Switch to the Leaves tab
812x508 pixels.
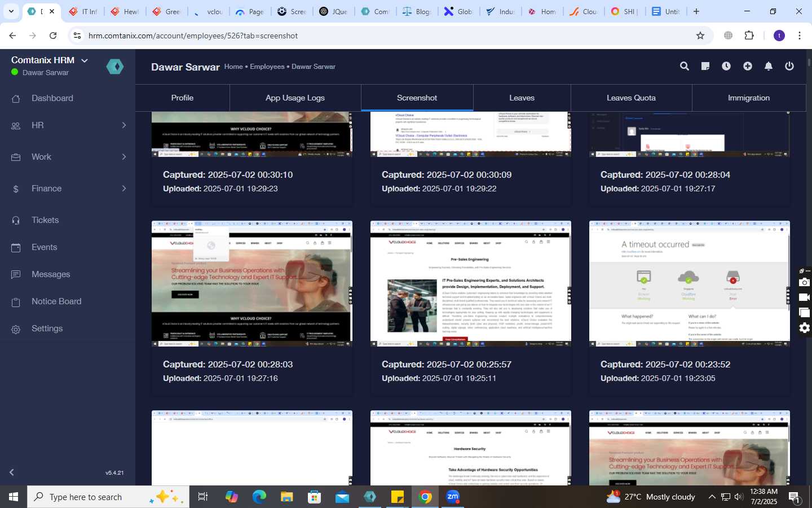522,98
